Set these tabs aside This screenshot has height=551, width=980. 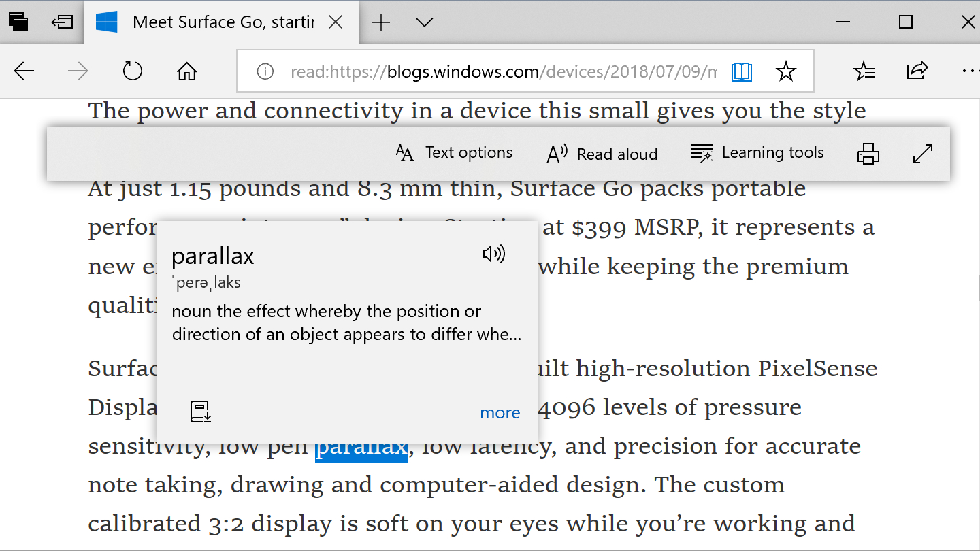click(62, 22)
